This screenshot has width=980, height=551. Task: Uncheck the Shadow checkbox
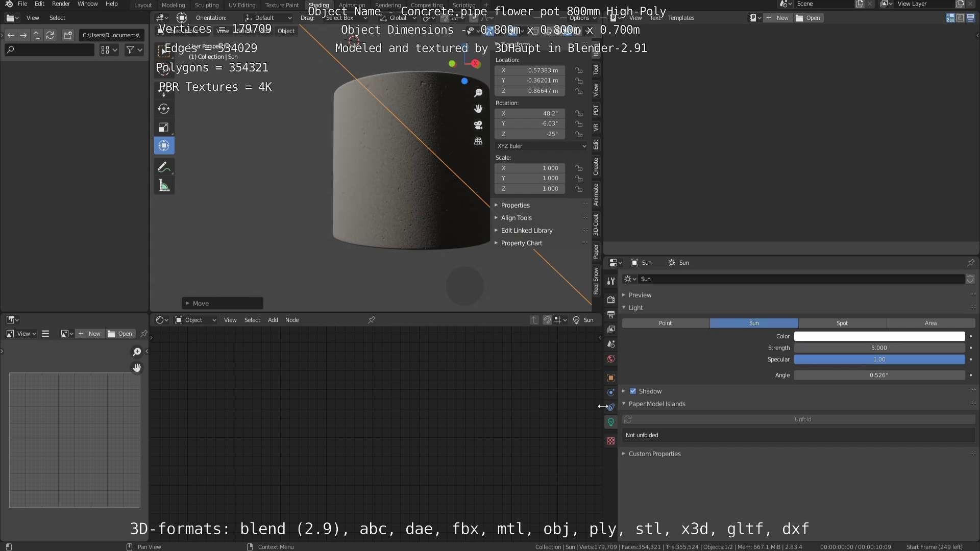(633, 391)
